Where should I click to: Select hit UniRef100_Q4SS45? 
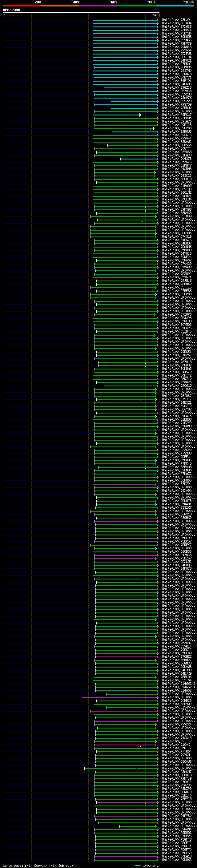[176, 738]
